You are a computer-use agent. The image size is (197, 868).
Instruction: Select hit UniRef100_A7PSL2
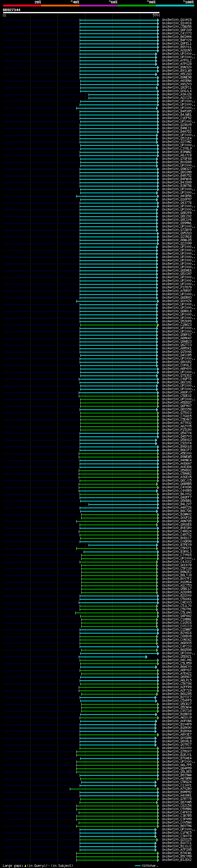point(177,60)
